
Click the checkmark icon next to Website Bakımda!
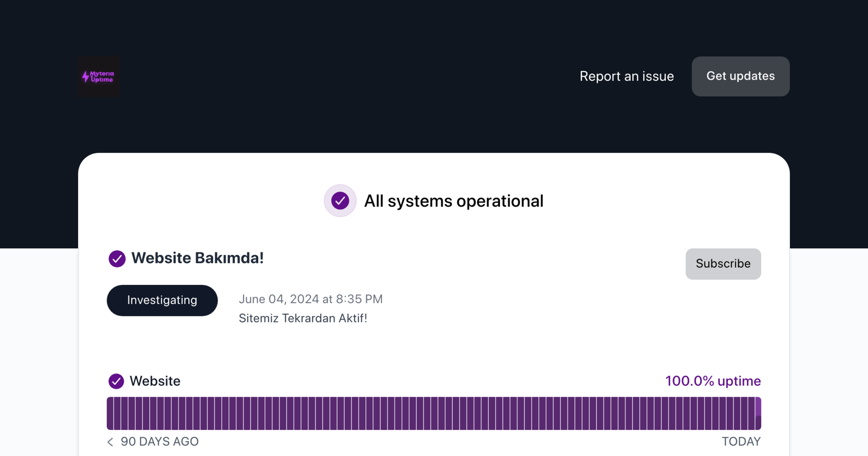116,258
